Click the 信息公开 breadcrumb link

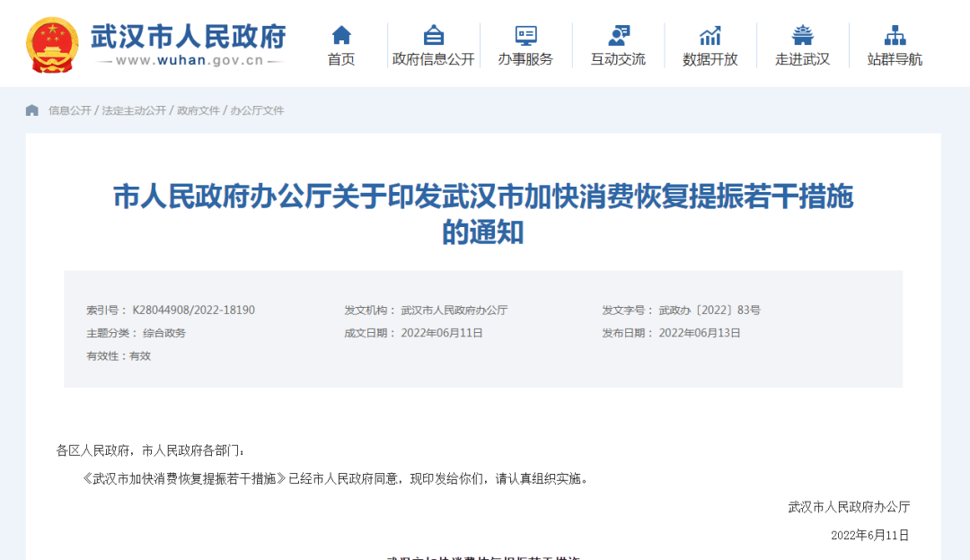coord(70,110)
